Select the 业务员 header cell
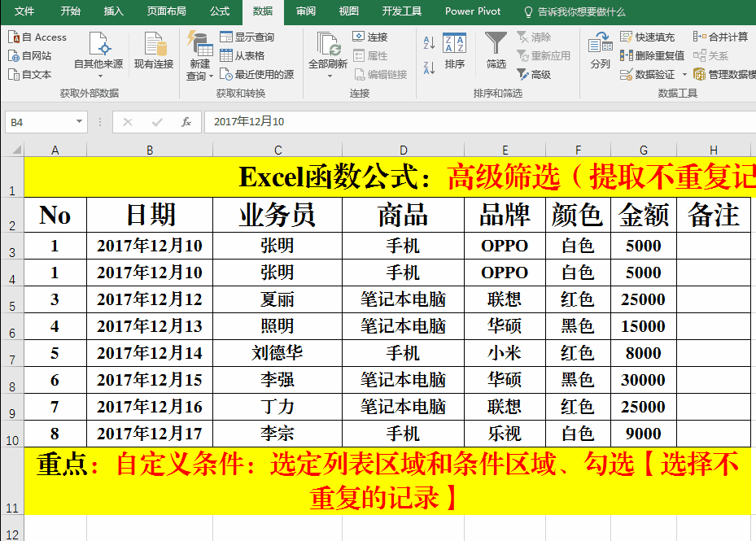 click(x=277, y=215)
